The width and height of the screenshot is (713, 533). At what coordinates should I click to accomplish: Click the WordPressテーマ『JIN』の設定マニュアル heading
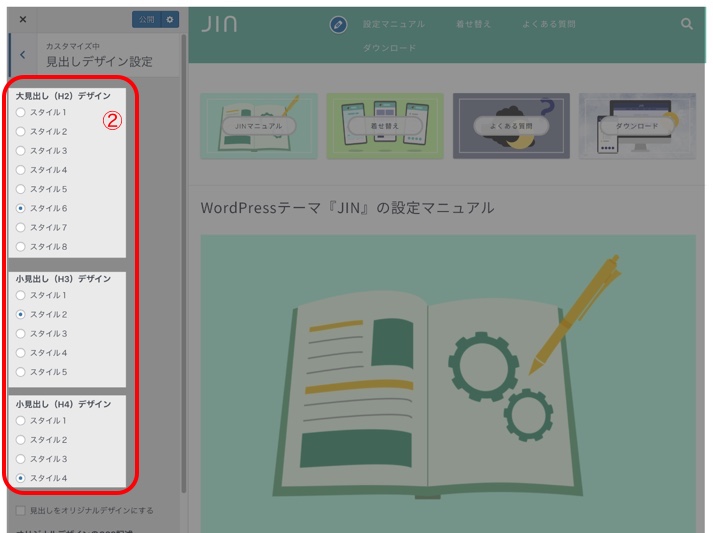click(x=347, y=208)
